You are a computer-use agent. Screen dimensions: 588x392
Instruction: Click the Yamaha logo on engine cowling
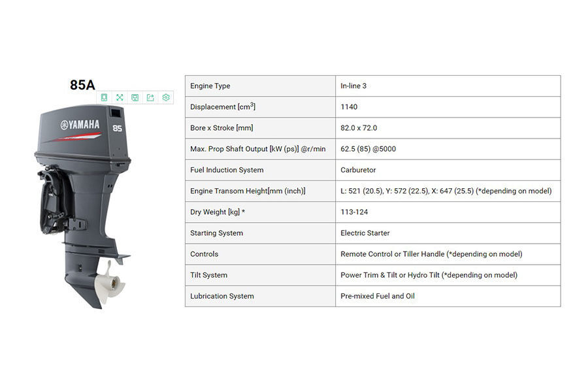80,125
